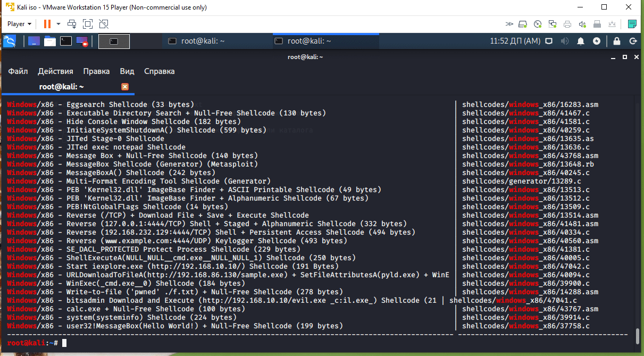Open the Вид menu
The width and height of the screenshot is (644, 356).
tap(127, 71)
